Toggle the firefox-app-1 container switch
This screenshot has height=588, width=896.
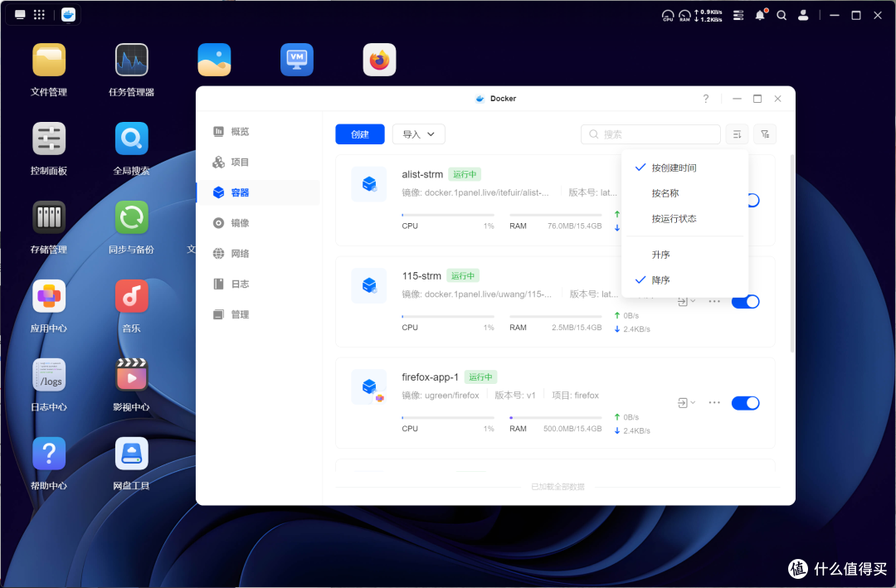(745, 403)
